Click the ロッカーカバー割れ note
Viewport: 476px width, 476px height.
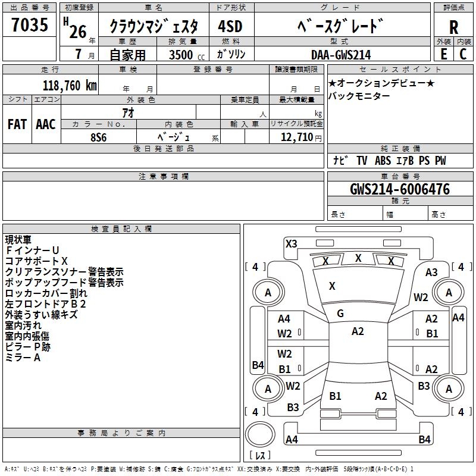tap(46, 293)
